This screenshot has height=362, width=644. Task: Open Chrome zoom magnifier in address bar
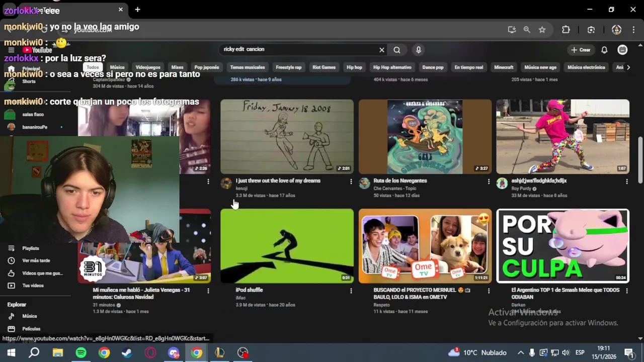pyautogui.click(x=527, y=30)
